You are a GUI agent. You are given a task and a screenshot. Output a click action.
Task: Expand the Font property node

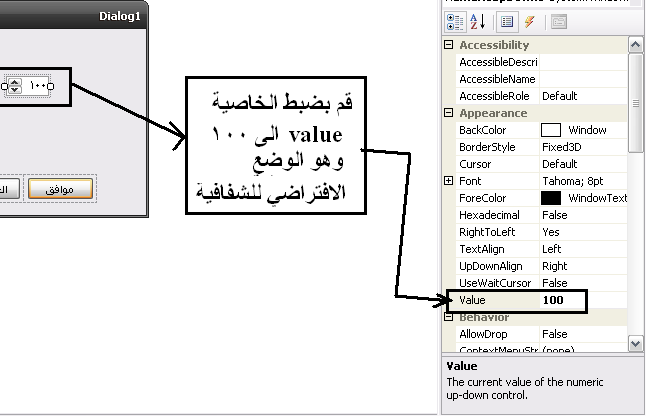[x=448, y=181]
